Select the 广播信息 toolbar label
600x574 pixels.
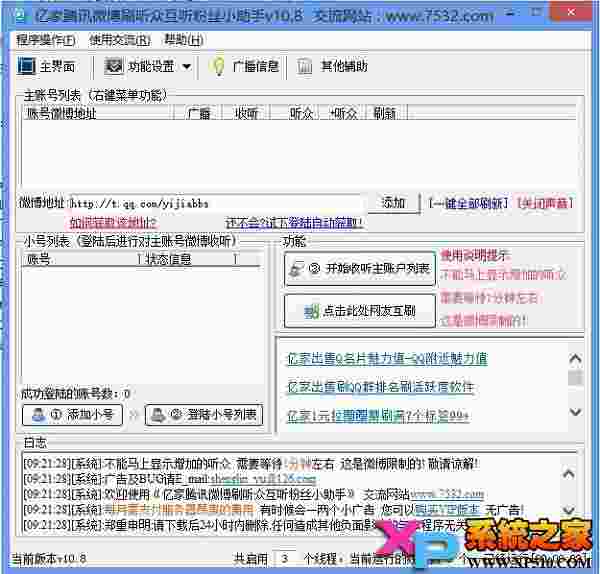(x=256, y=67)
